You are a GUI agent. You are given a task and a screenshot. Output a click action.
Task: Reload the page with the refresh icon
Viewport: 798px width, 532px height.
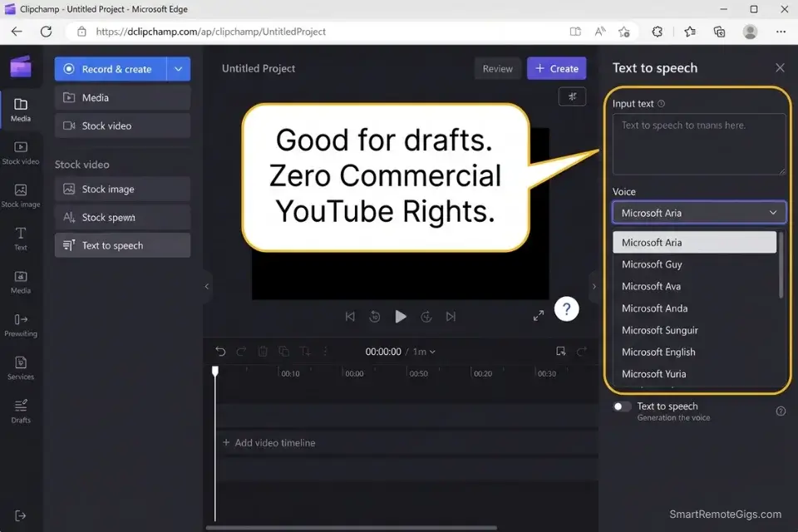46,32
